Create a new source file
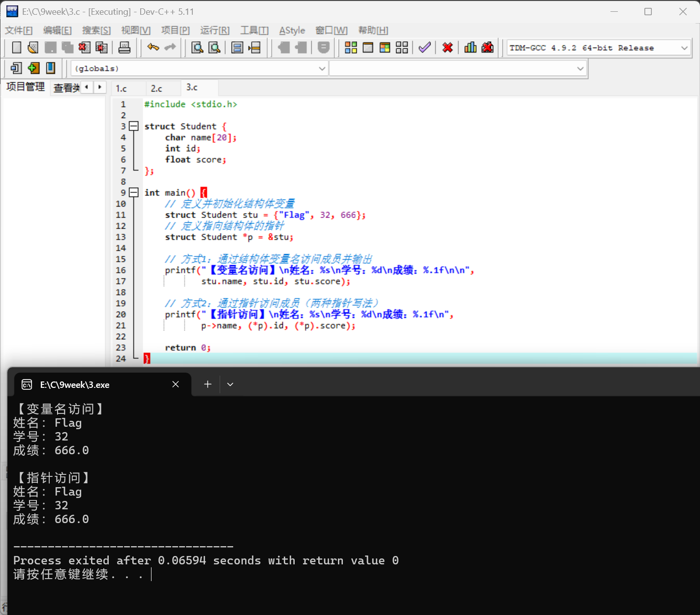This screenshot has width=700, height=615. (x=17, y=48)
